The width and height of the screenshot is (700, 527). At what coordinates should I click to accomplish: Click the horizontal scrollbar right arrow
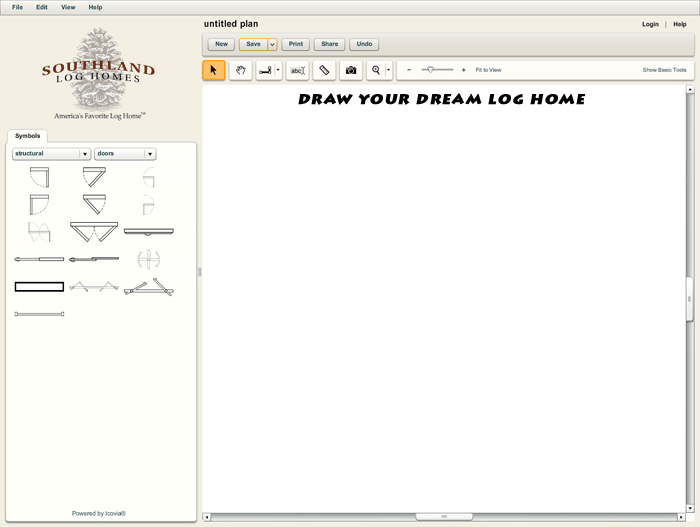point(681,517)
